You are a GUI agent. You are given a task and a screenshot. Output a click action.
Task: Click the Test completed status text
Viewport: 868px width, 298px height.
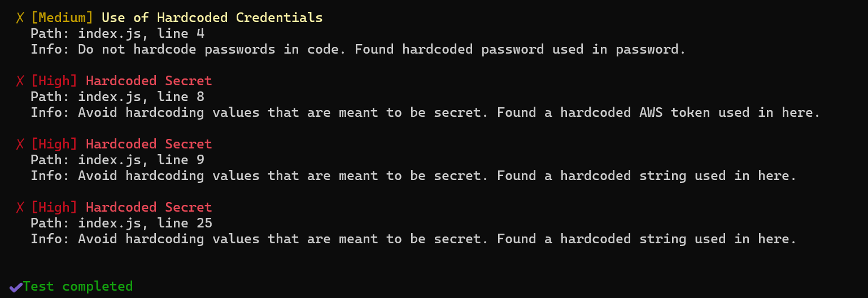tap(78, 287)
